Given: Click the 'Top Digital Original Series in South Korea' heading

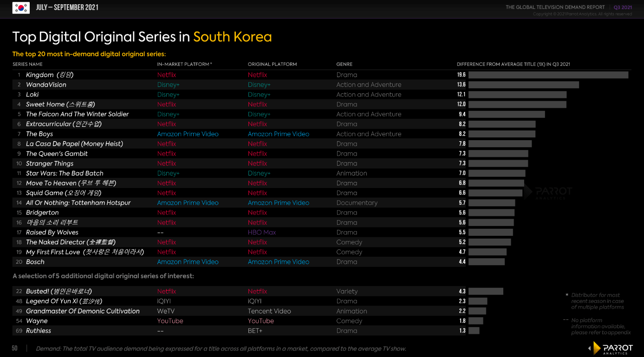Looking at the screenshot, I should [142, 37].
